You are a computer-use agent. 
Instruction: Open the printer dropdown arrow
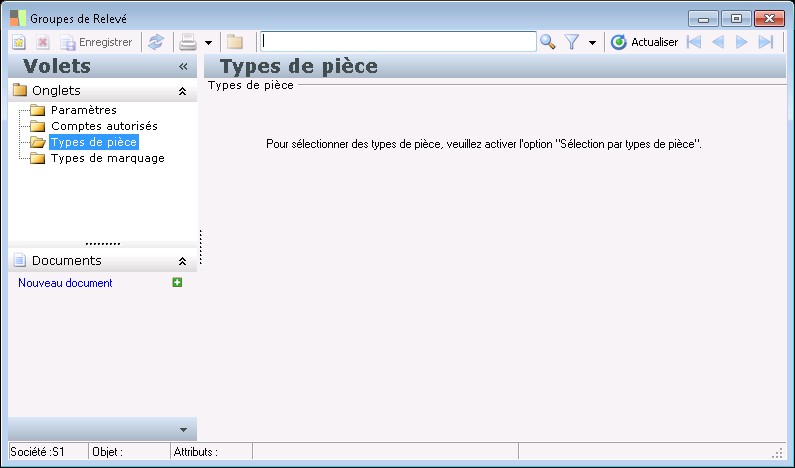(208, 43)
